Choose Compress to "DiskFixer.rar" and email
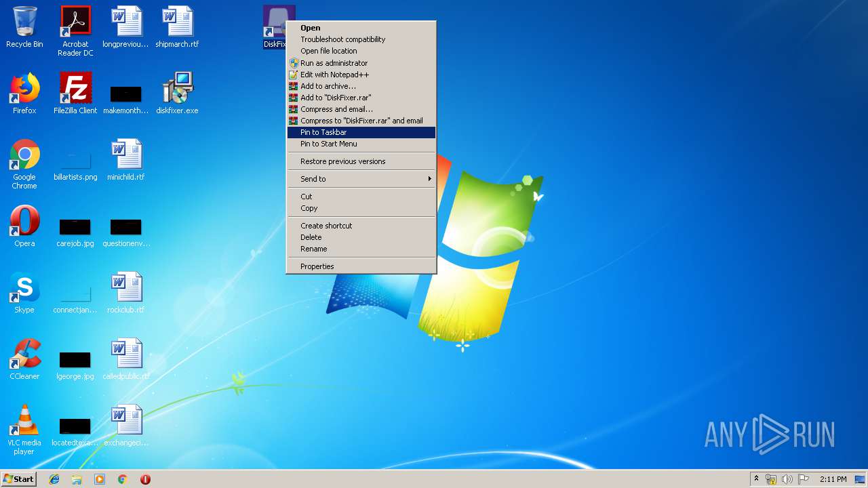 coord(361,121)
